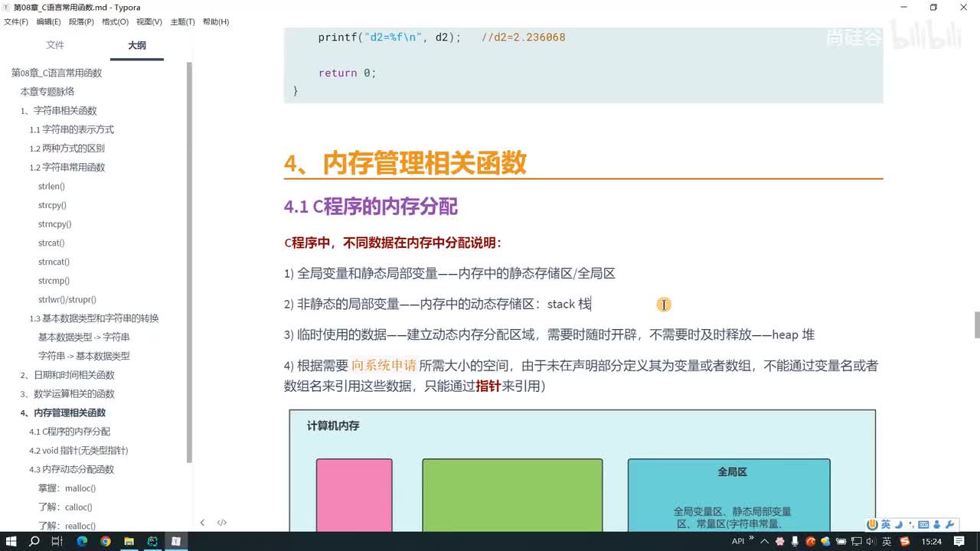Open the cloud chat tray icon
Image resolution: width=980 pixels, height=551 pixels.
tap(825, 541)
